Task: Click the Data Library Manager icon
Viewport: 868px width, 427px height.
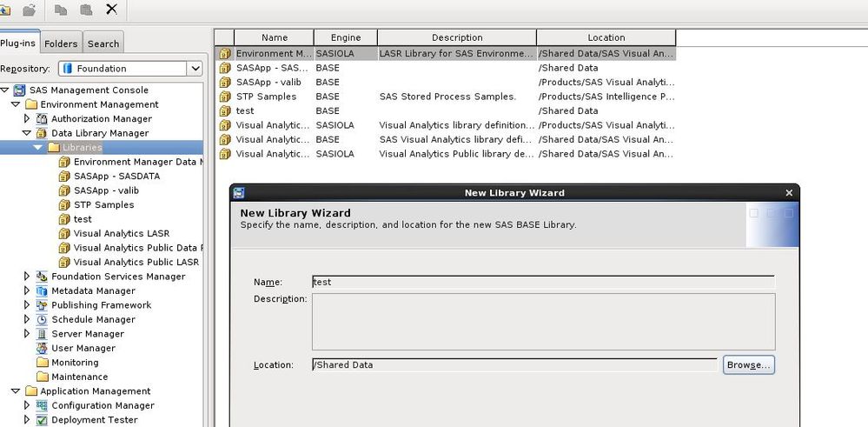Action: coord(42,133)
